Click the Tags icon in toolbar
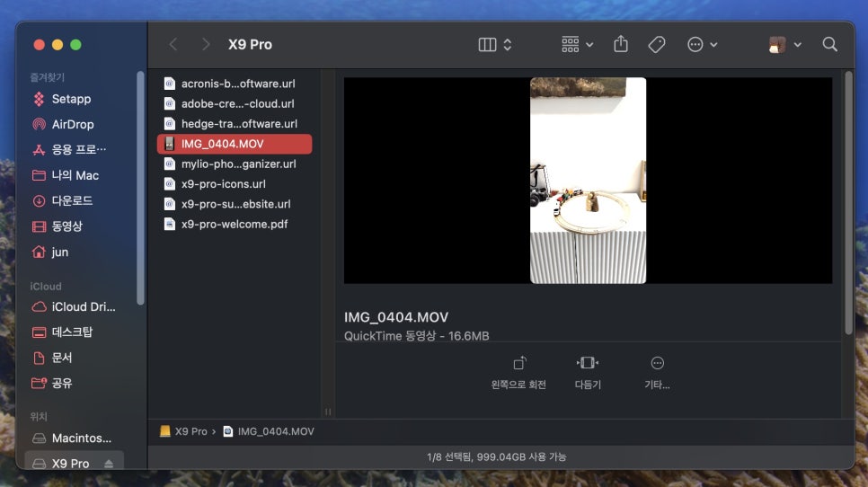The image size is (868, 487). [657, 44]
